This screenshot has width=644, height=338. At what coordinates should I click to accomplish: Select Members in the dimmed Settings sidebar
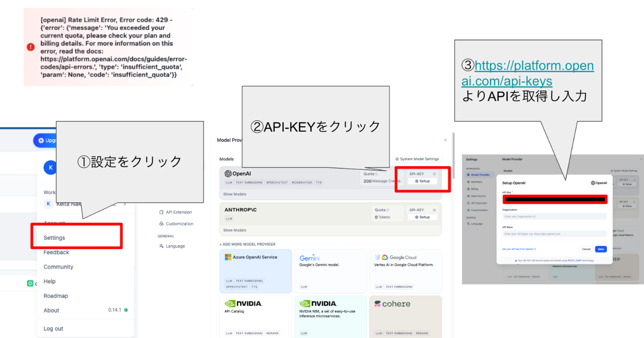pyautogui.click(x=477, y=182)
